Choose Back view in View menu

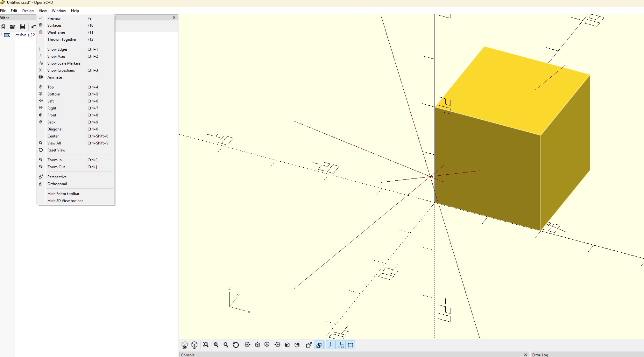[x=76, y=122]
